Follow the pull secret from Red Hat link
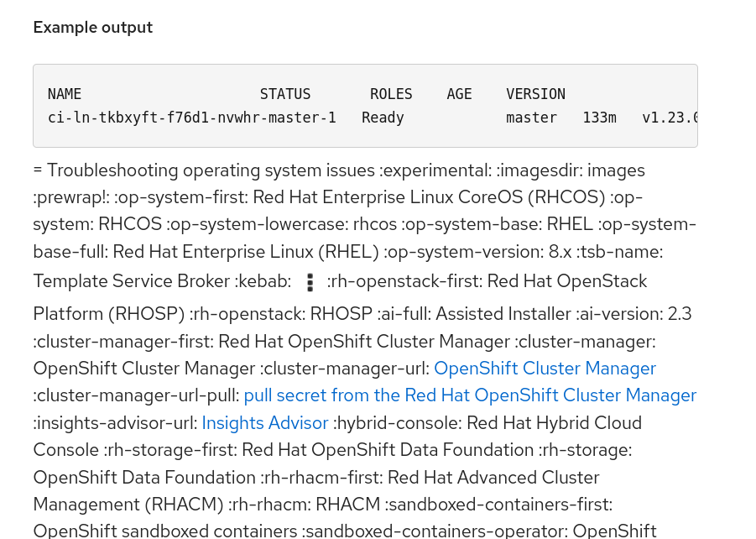The height and width of the screenshot is (539, 756). (x=470, y=395)
